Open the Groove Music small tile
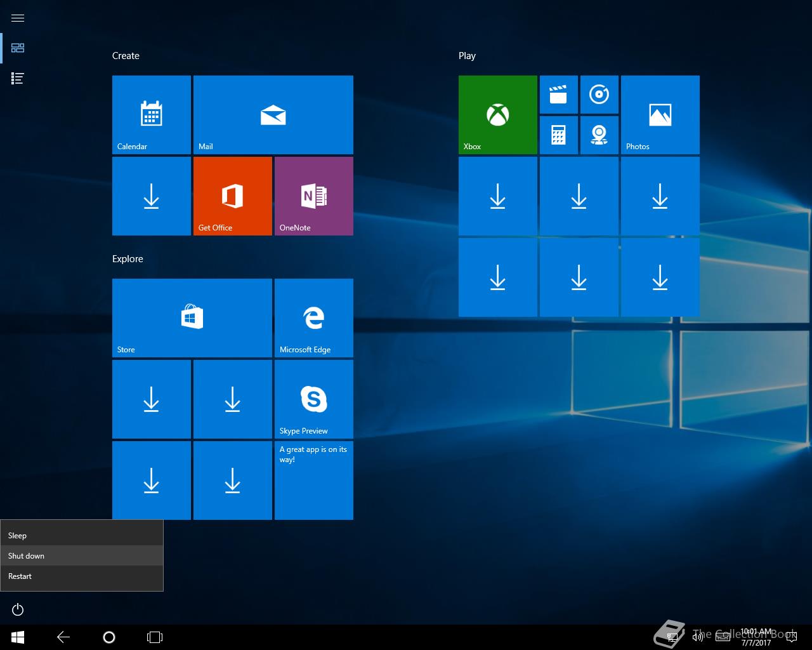Image resolution: width=812 pixels, height=650 pixels. pyautogui.click(x=599, y=95)
